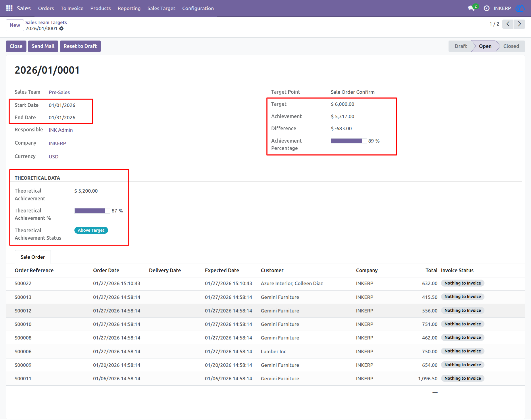Click the Reset to Draft button

coord(80,46)
